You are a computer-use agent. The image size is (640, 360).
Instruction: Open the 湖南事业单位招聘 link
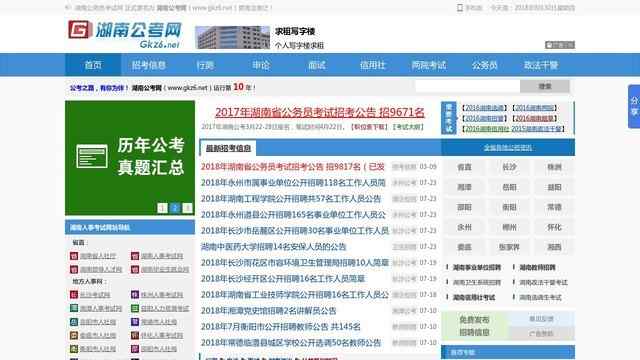point(477,267)
